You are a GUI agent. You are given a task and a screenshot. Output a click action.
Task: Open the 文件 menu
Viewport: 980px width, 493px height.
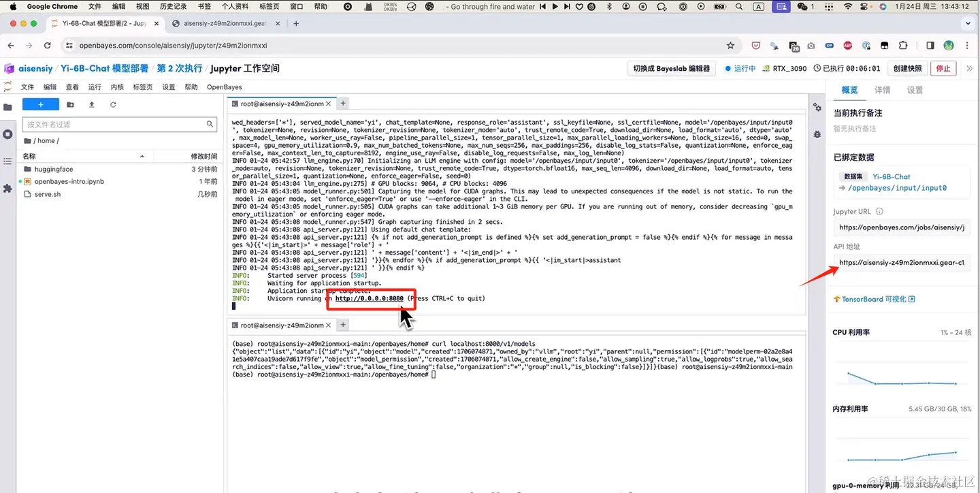[27, 87]
